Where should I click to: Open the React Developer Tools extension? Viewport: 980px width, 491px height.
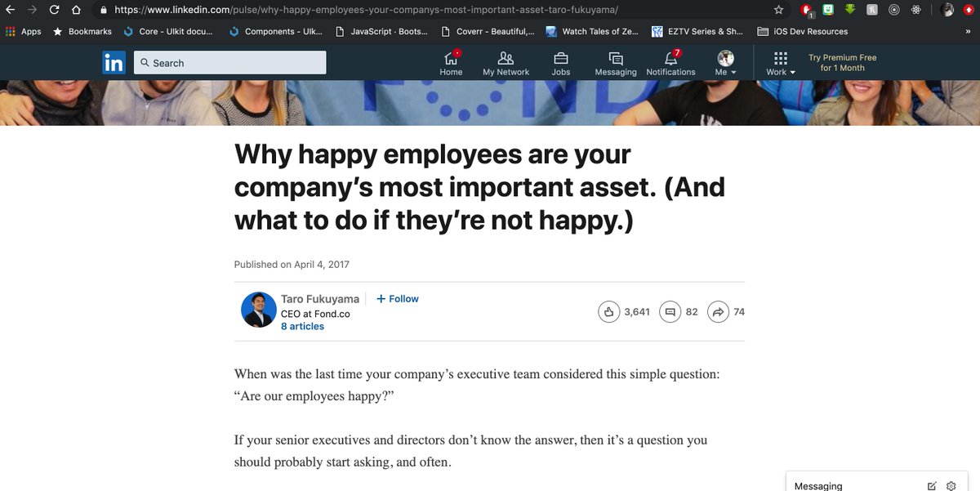click(x=916, y=10)
